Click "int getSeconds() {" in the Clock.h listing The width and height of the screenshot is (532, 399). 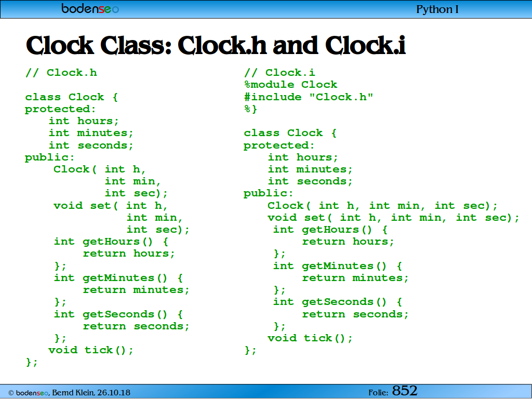point(118,314)
